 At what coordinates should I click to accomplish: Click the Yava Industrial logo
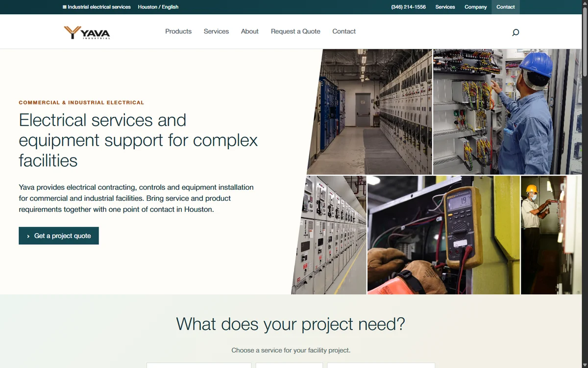(x=87, y=32)
